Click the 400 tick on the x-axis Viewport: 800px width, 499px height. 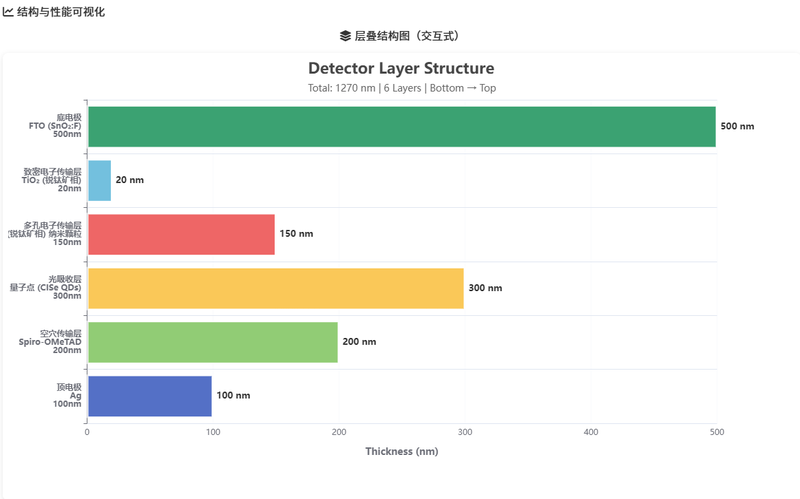(x=590, y=432)
